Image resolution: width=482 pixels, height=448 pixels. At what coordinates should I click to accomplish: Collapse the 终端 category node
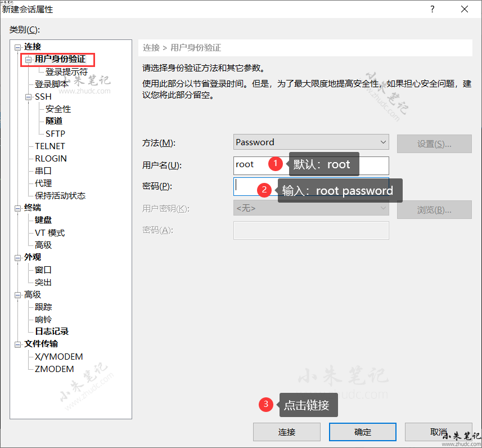point(18,208)
